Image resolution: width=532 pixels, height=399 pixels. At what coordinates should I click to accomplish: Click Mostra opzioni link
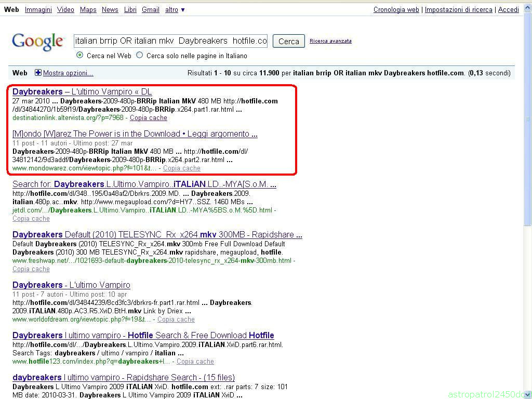coord(68,73)
